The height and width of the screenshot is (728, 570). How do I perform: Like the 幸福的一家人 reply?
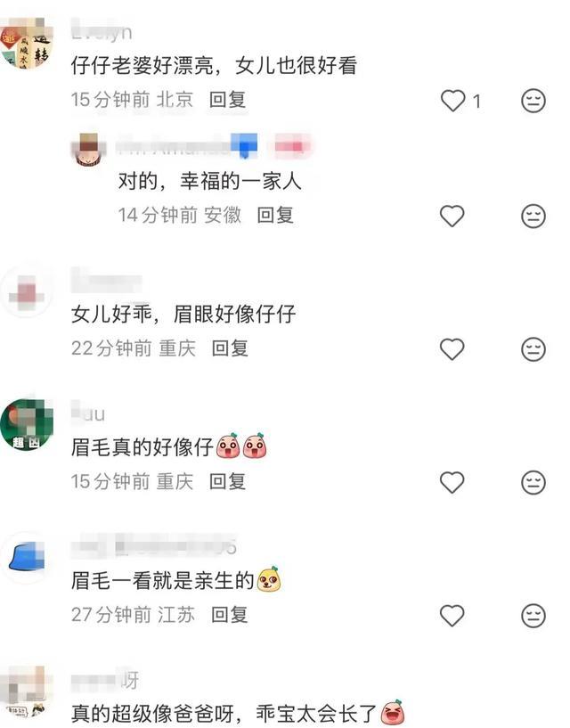(452, 216)
